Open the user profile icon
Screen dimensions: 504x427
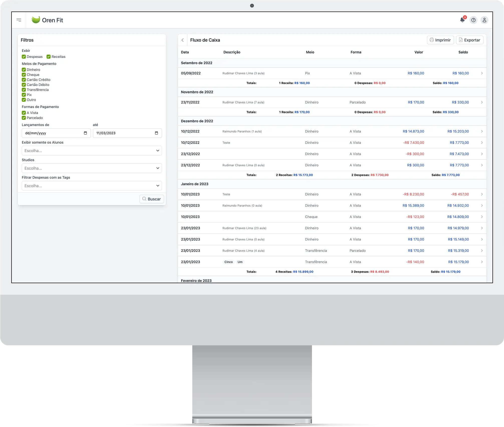click(484, 20)
